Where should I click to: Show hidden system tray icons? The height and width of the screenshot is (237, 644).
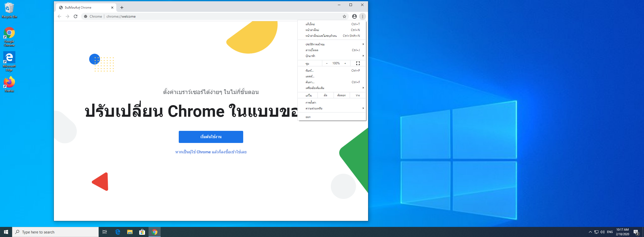(590, 232)
